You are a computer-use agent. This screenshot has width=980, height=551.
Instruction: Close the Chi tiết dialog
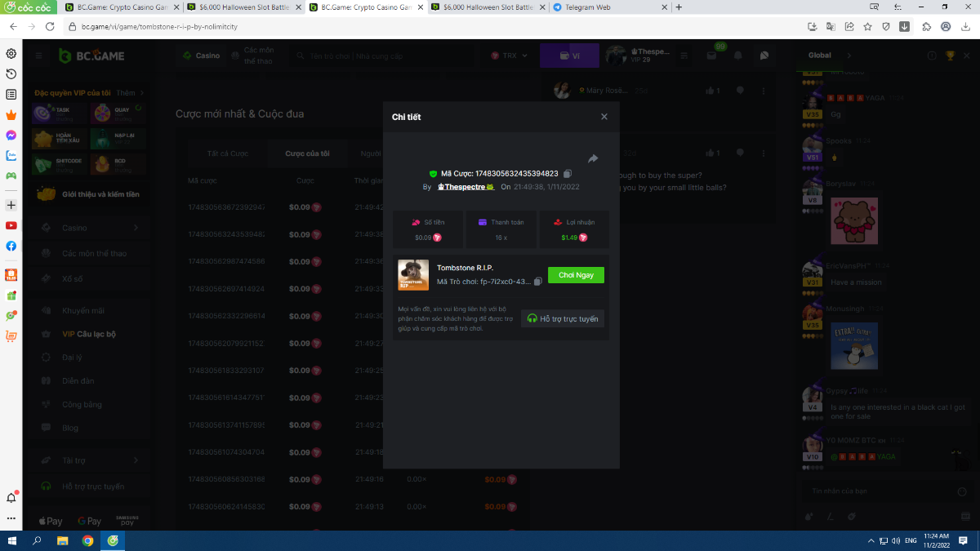tap(604, 117)
